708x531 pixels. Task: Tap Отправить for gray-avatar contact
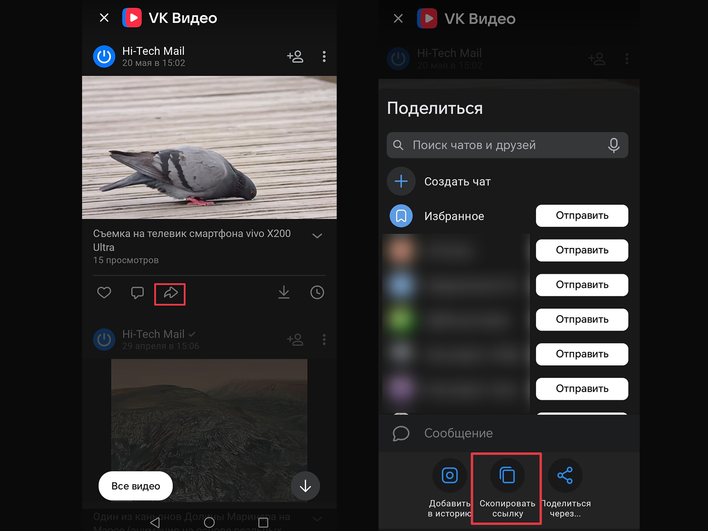coord(582,354)
